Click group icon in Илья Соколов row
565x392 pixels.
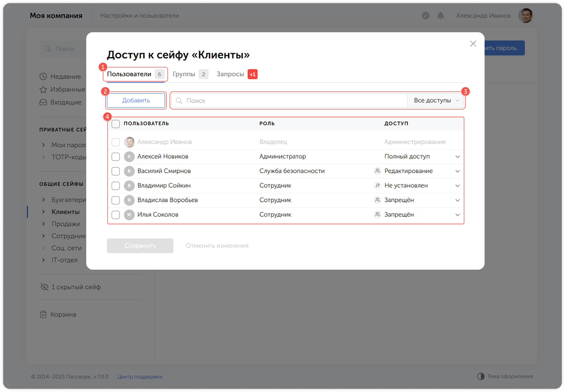click(x=377, y=214)
